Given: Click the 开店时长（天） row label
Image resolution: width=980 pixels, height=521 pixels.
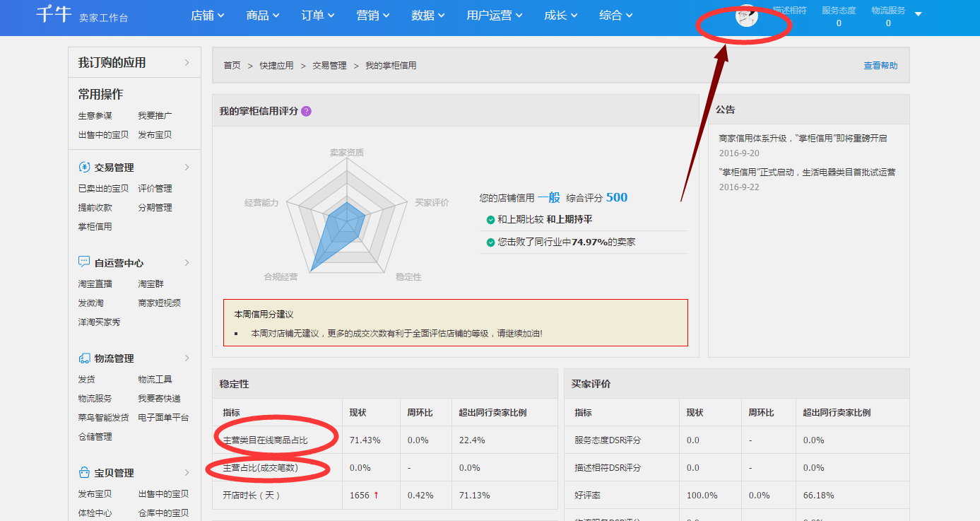Looking at the screenshot, I should (x=252, y=495).
